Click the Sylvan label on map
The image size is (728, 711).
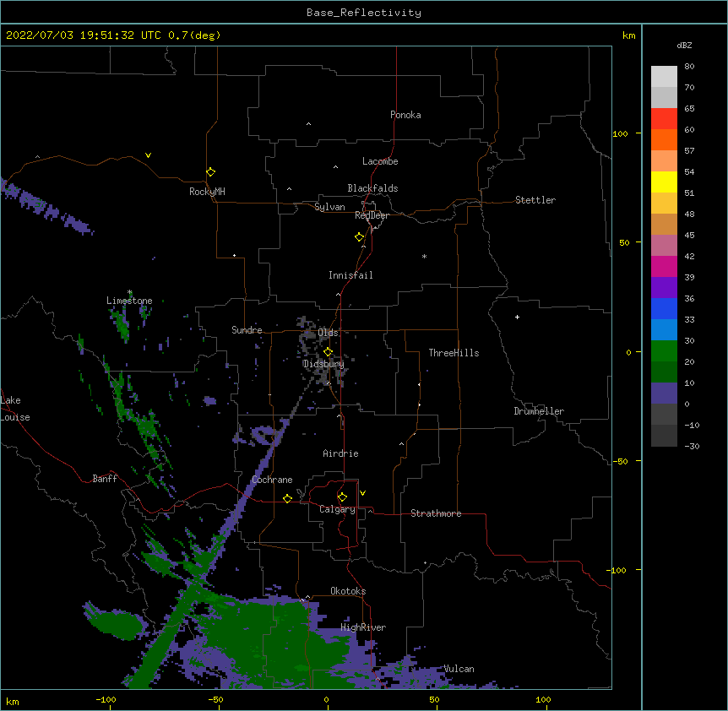click(x=329, y=207)
